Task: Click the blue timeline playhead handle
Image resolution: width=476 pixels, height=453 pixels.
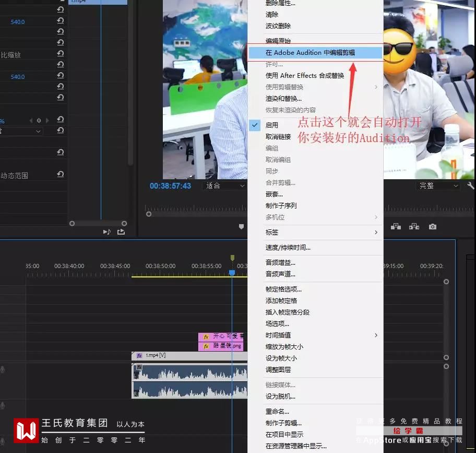Action: (232, 273)
